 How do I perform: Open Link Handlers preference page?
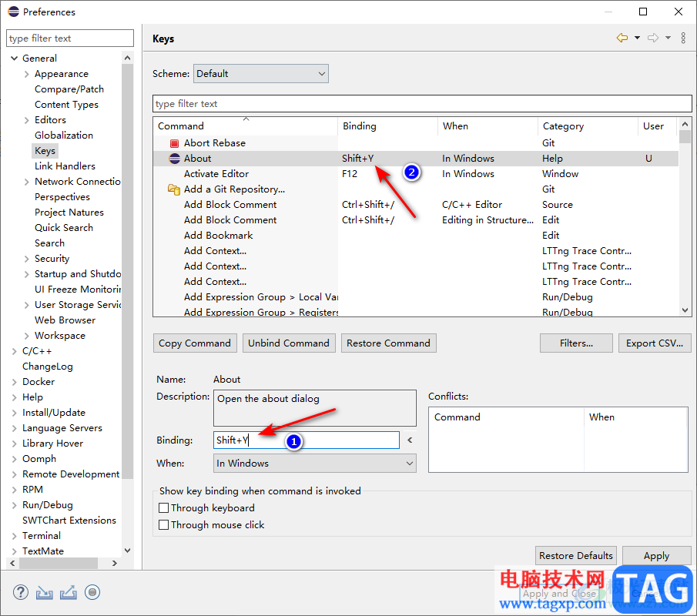tap(65, 166)
